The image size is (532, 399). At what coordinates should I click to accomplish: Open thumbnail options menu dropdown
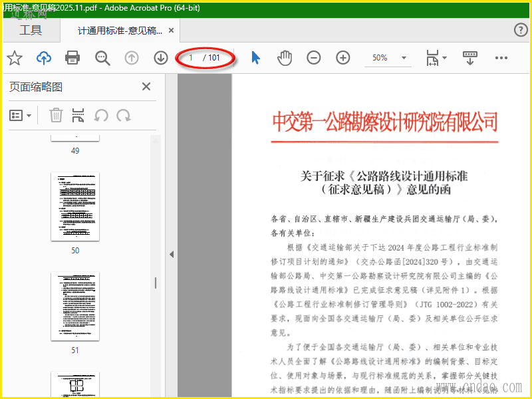click(20, 116)
